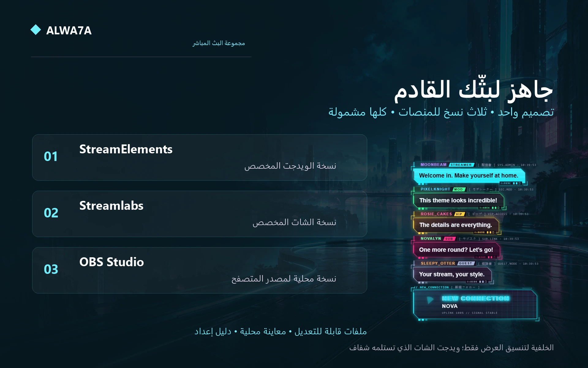Click the SLEEPY_OTTER username
Image resolution: width=588 pixels, height=368 pixels.
(438, 263)
